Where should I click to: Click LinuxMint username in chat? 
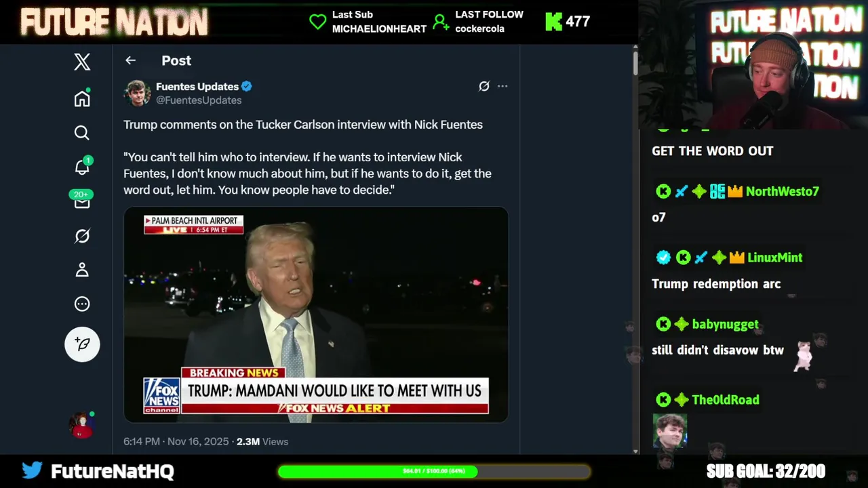(x=774, y=258)
